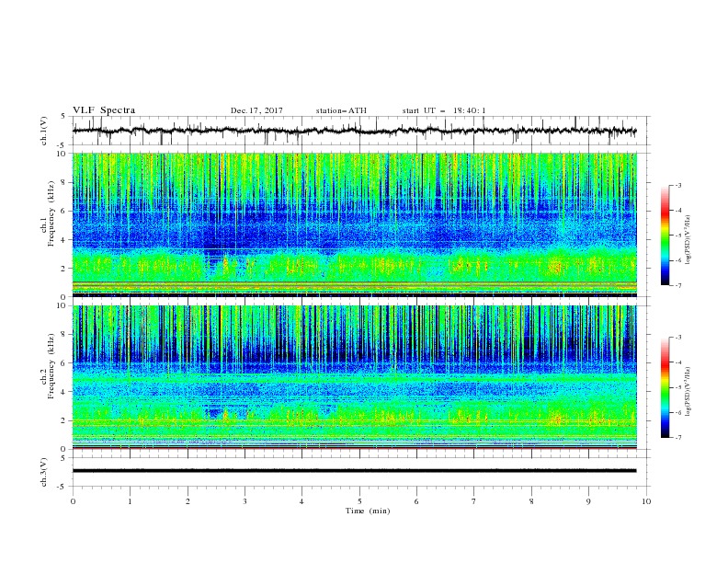Click the "station=ATH" label
The height and width of the screenshot is (563, 728).
341,110
